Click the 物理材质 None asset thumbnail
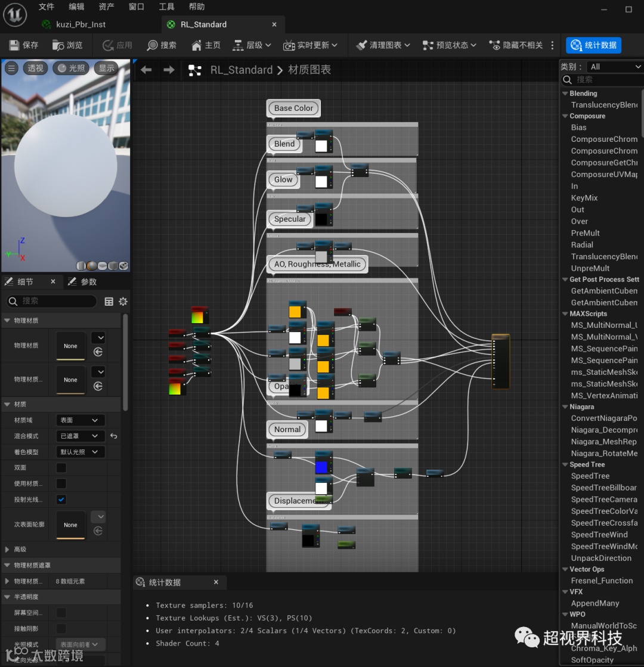Screen dimensions: 644x667 tap(70, 346)
